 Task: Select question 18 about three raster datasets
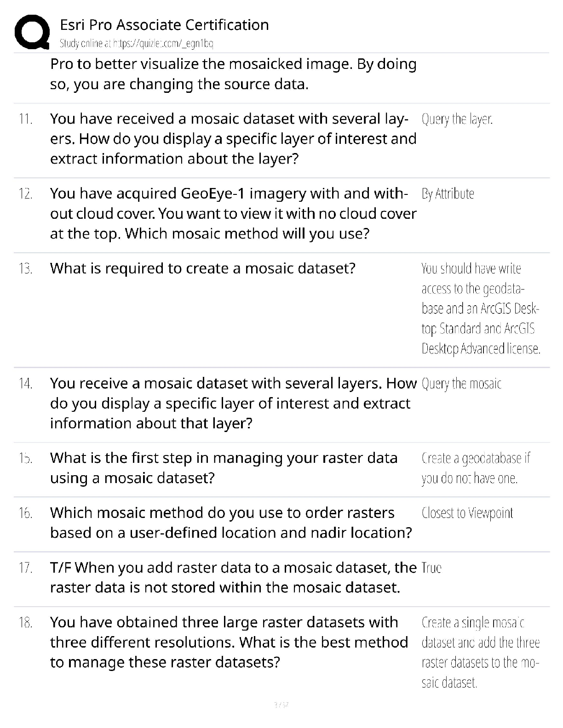(229, 643)
